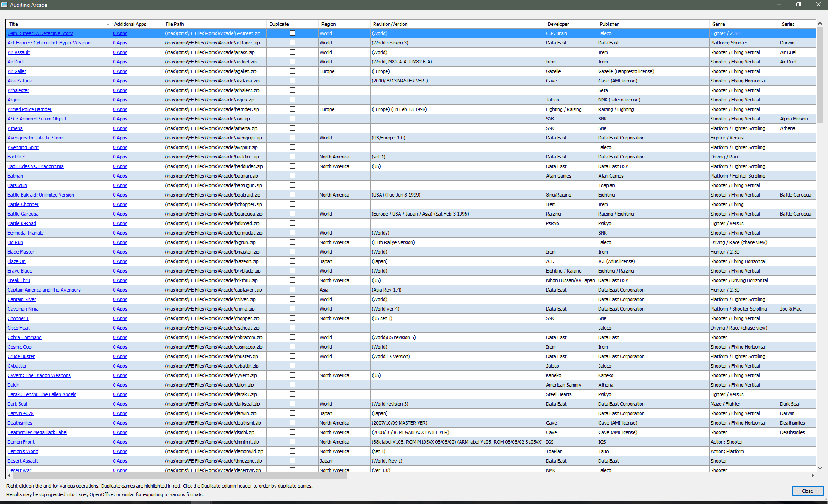Select the '8ing/Raizing' developer cell
This screenshot has width=828, height=504.
coord(571,195)
